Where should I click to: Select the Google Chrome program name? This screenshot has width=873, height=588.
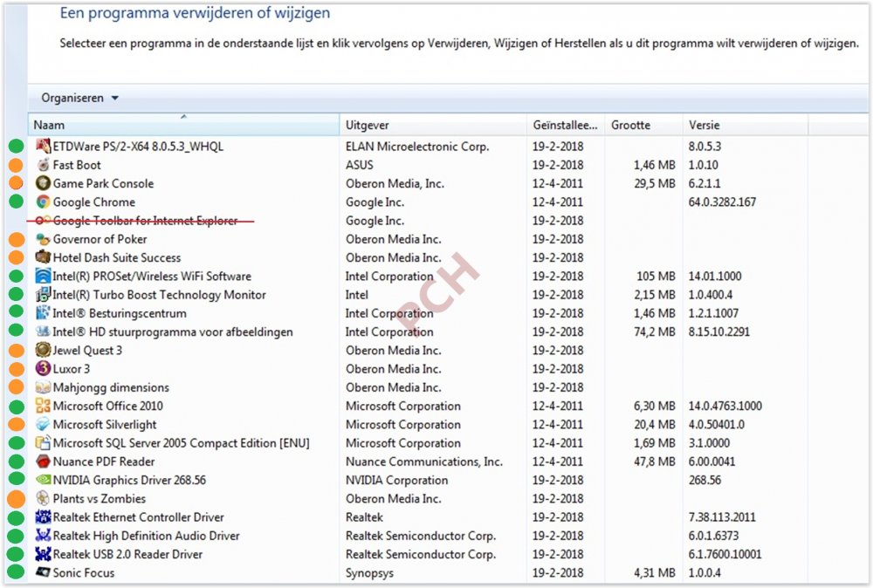click(x=94, y=202)
